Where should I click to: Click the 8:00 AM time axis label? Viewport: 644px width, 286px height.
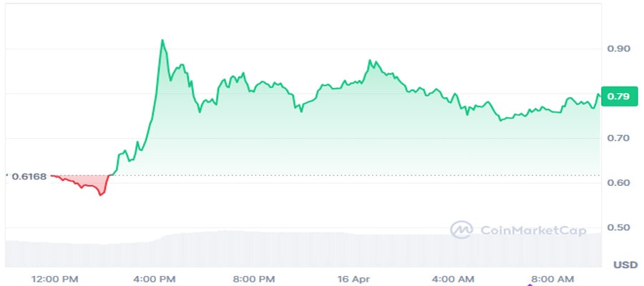point(553,278)
